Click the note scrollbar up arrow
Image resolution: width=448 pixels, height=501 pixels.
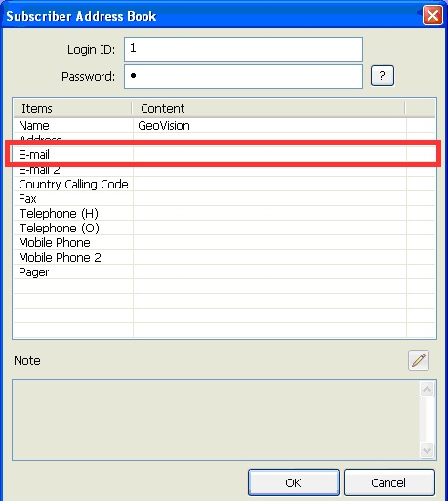[x=427, y=389]
